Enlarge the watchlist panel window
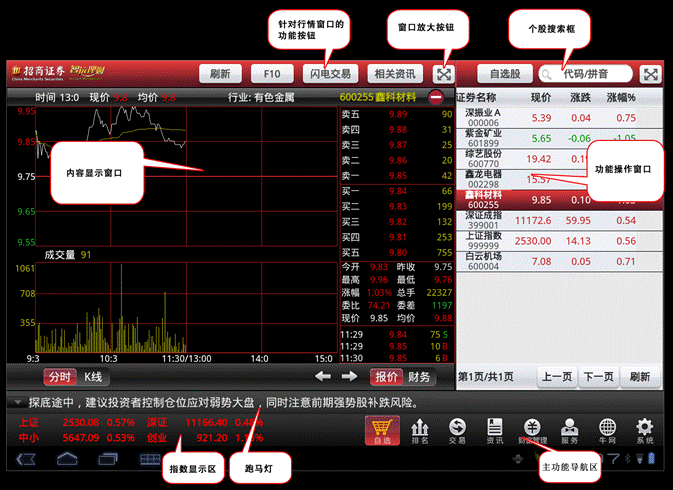This screenshot has height=490, width=673. (x=651, y=74)
